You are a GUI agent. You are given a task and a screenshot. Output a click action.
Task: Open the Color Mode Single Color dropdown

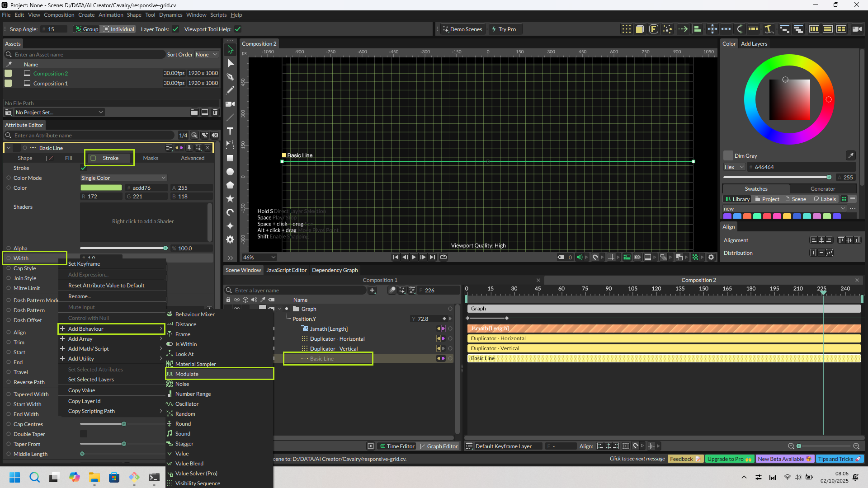click(123, 178)
